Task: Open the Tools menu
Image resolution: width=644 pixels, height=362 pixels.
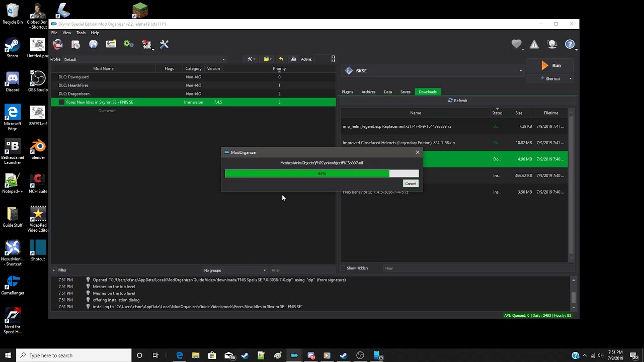Action: [x=81, y=33]
